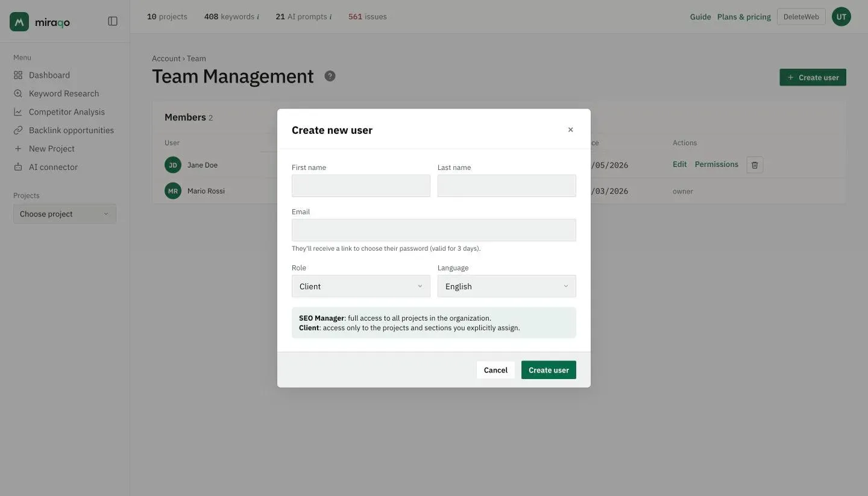Screen dimensions: 868x496
Task: Click the First name input field
Action: point(361,186)
